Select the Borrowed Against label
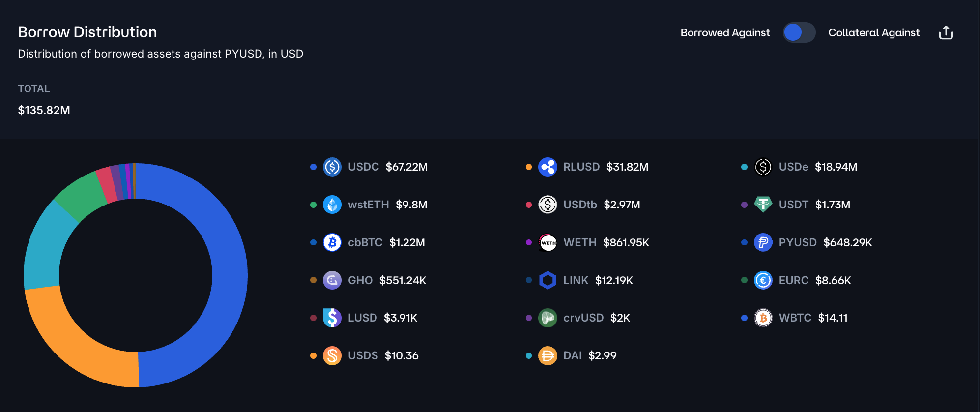This screenshot has width=980, height=412. [725, 33]
